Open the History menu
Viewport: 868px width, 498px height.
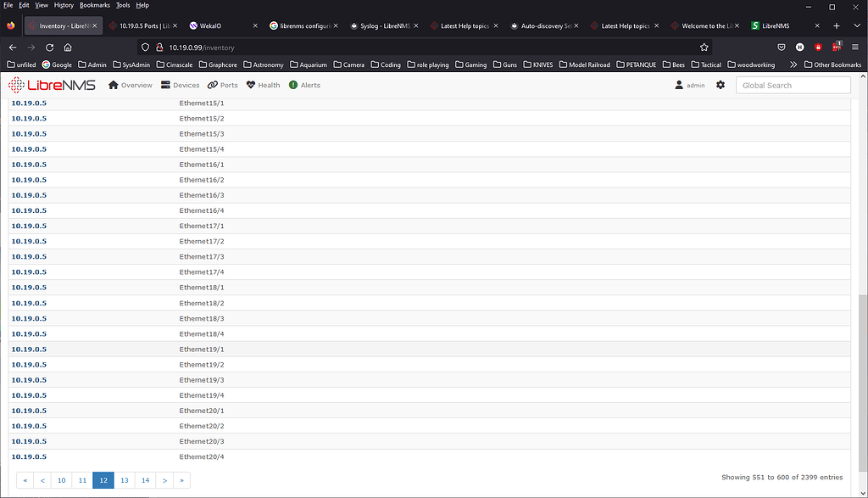point(64,5)
